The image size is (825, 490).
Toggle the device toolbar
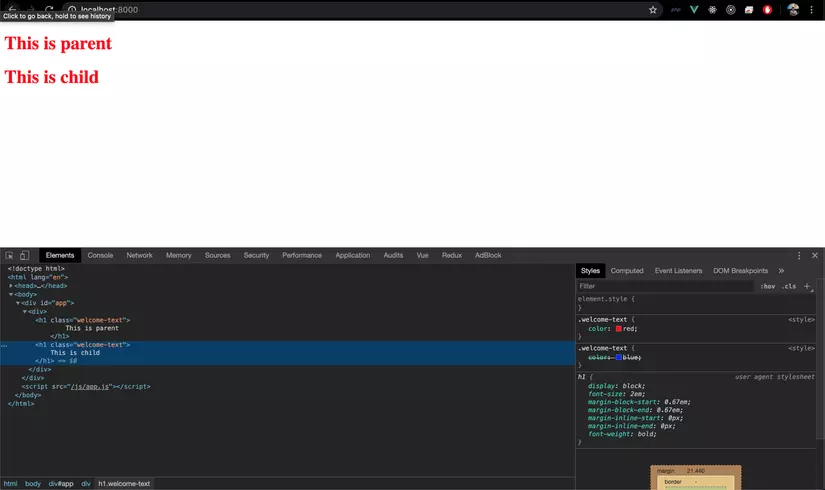pos(24,255)
